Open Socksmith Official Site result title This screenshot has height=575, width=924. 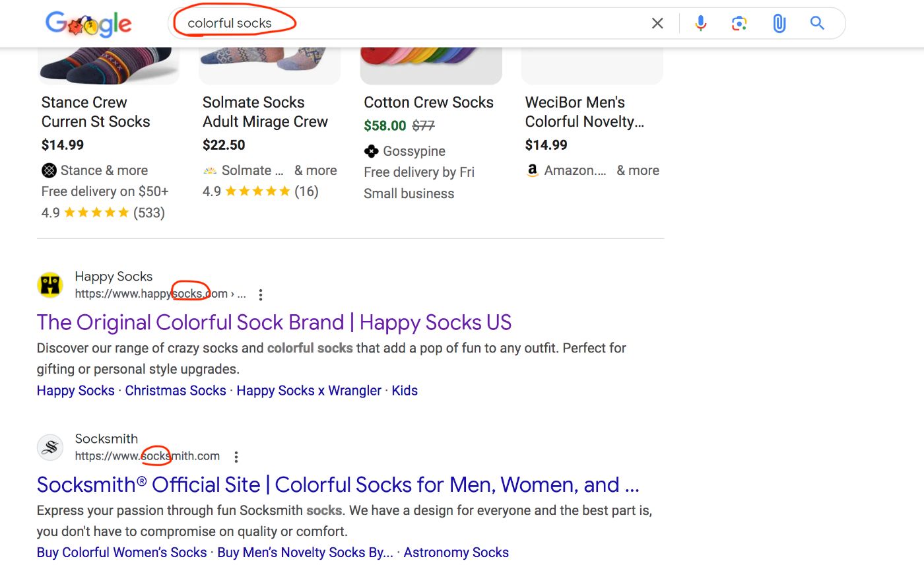[x=337, y=485]
